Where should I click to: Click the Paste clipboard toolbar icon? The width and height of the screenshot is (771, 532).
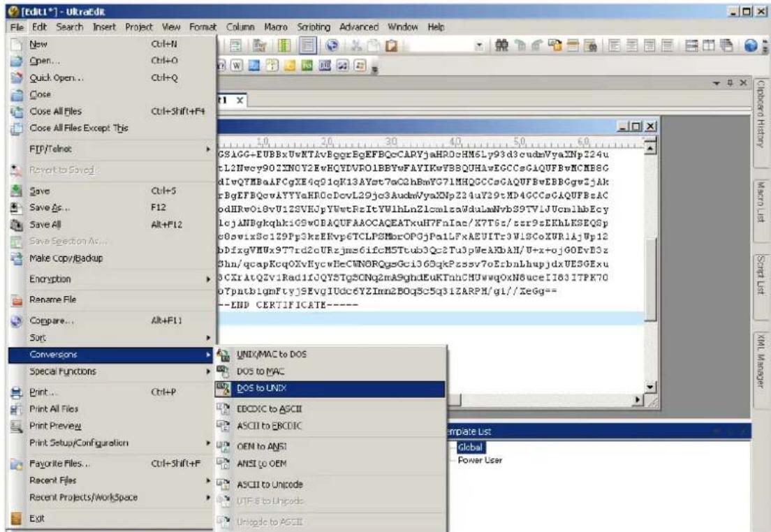point(391,45)
